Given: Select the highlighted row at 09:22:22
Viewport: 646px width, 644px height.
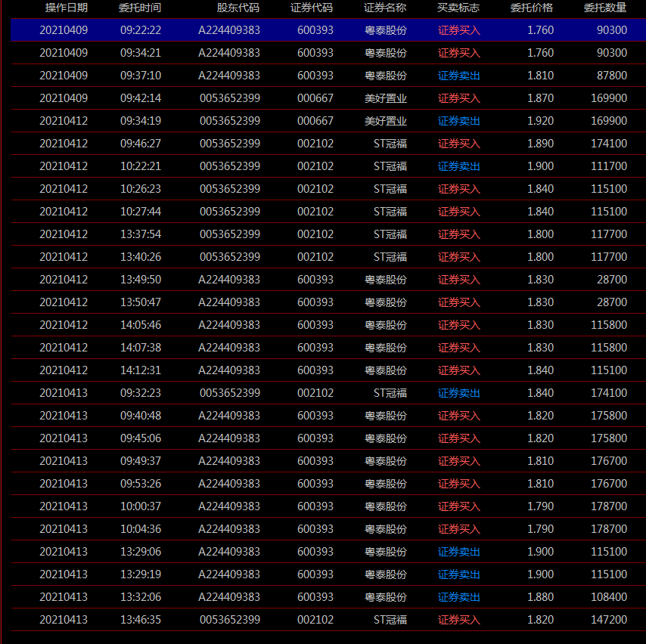Looking at the screenshot, I should (x=328, y=30).
